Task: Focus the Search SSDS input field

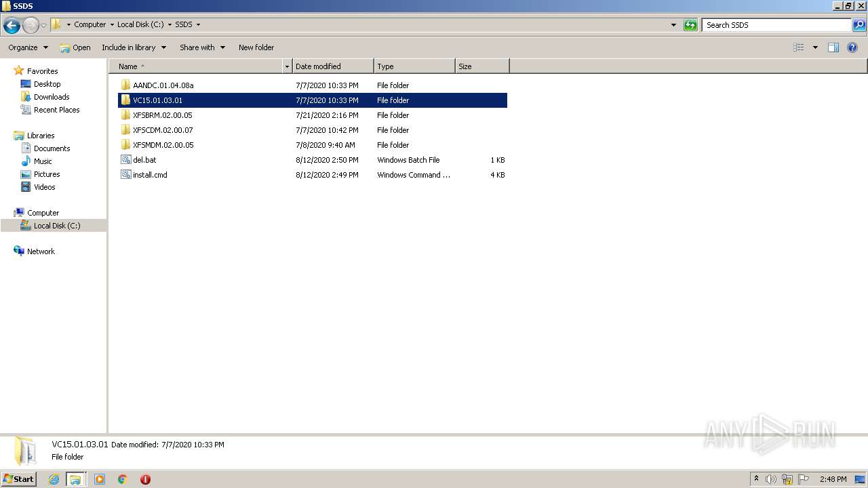Action: tap(776, 25)
